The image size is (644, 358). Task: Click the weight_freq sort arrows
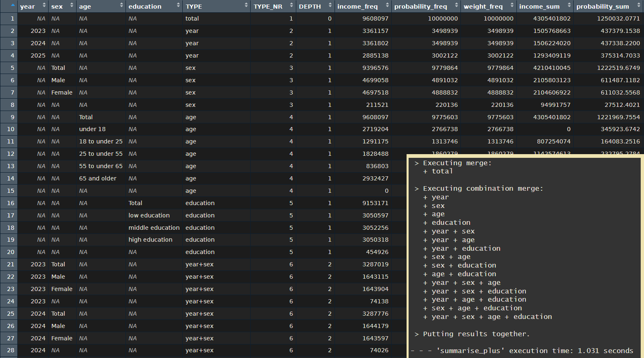coord(512,6)
